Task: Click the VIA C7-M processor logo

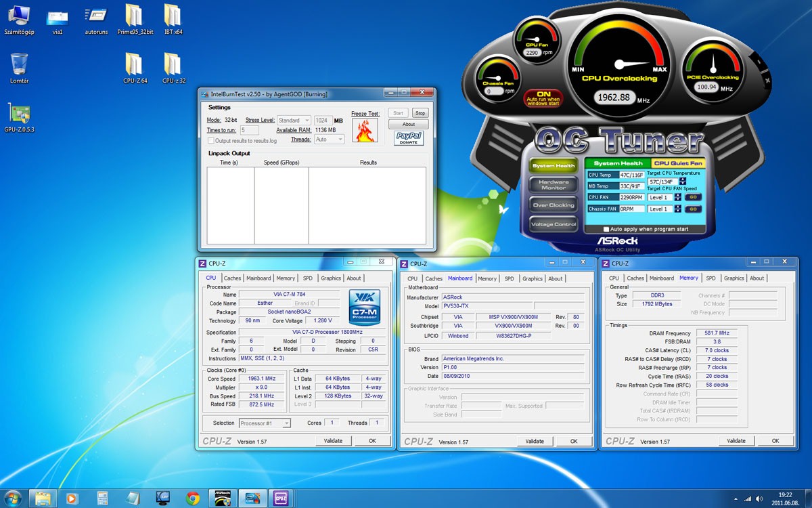Action: coord(364,308)
